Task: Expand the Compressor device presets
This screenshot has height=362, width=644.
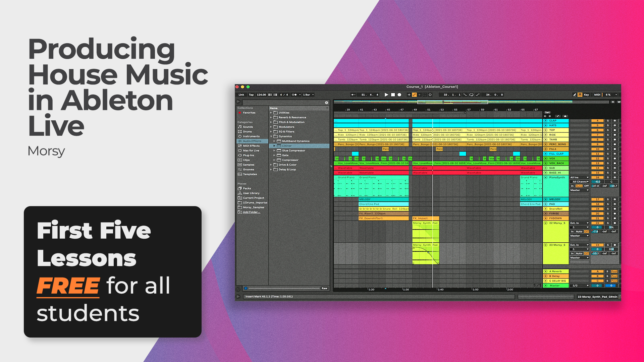Action: 274,160
